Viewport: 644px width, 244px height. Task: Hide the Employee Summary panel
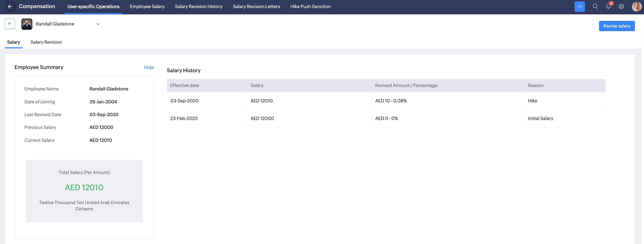coord(149,67)
